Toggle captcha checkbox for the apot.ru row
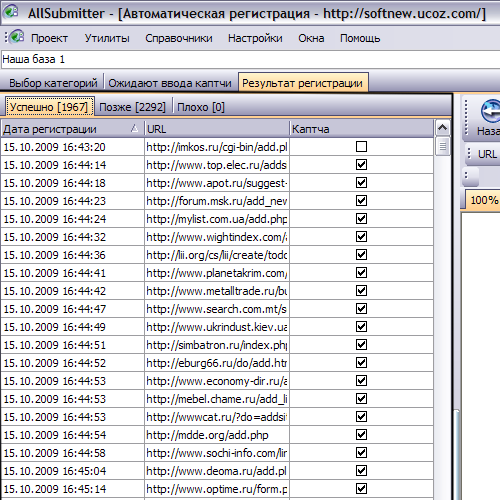Viewport: 500px width, 500px height. 361,183
